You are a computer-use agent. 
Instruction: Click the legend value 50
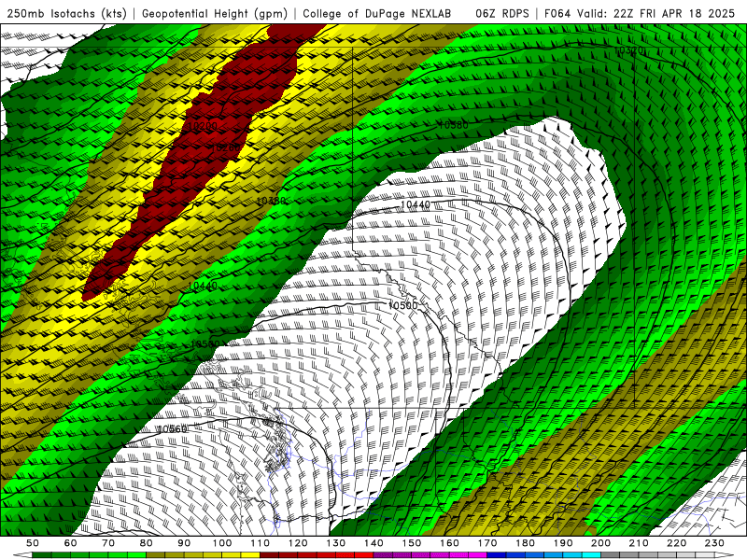[x=33, y=543]
